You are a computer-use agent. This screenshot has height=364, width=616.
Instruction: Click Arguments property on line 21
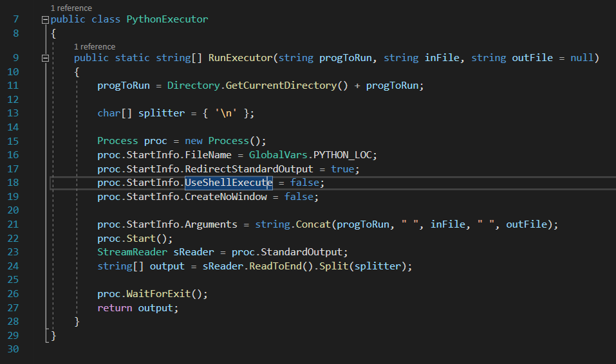(x=211, y=224)
